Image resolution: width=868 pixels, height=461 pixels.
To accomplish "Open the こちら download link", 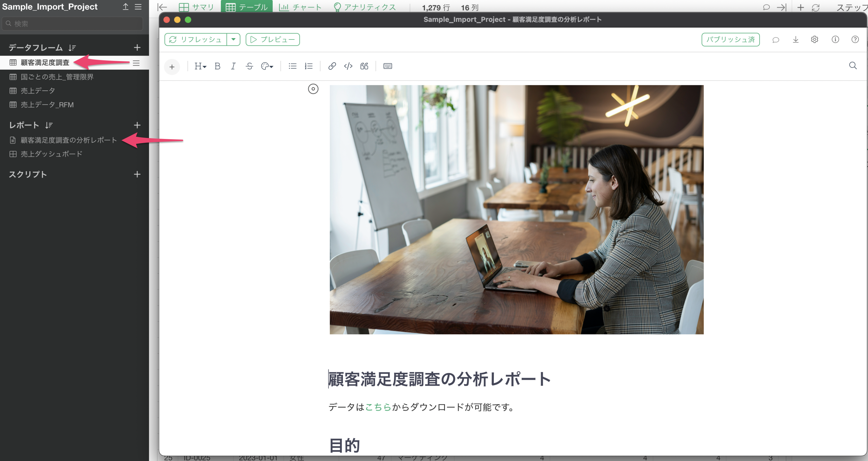I will point(378,407).
